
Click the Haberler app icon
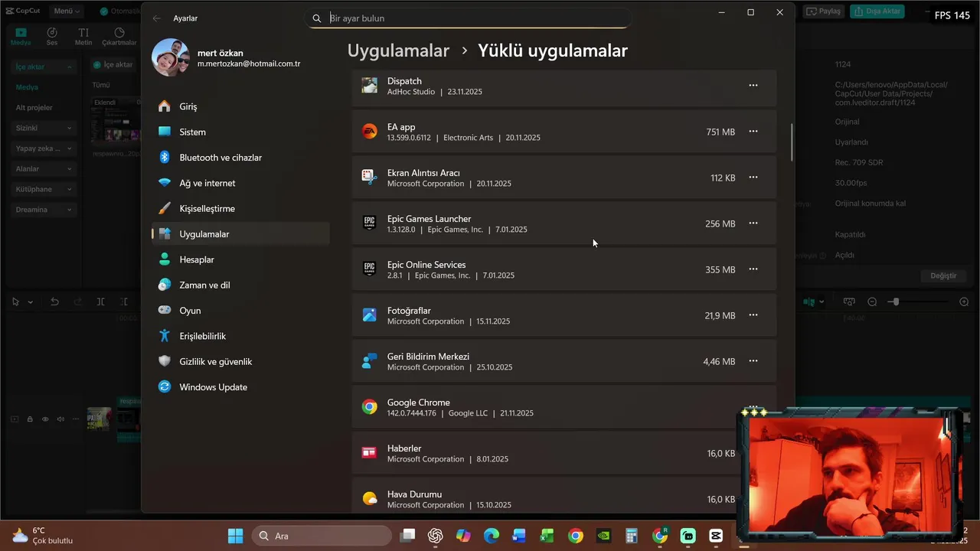(370, 453)
